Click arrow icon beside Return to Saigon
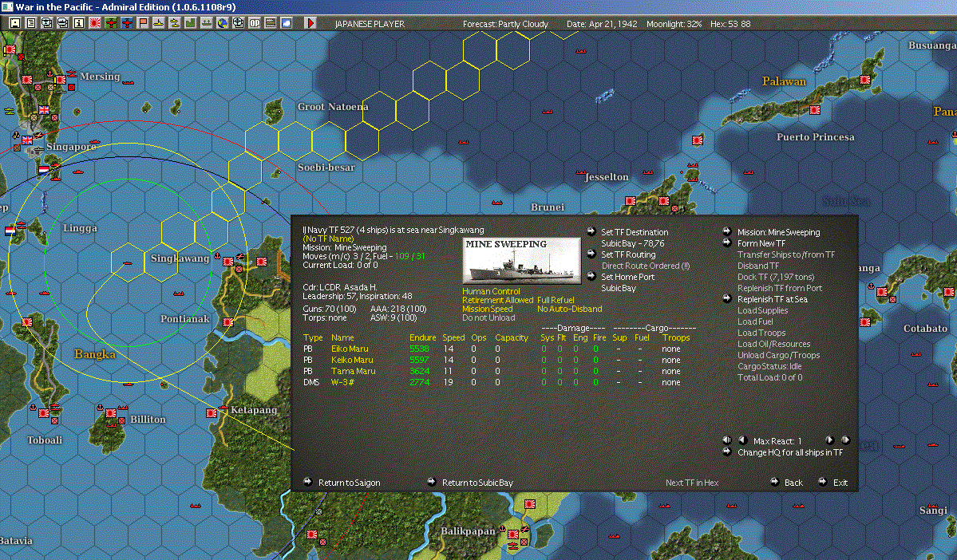The image size is (957, 560). click(x=307, y=481)
